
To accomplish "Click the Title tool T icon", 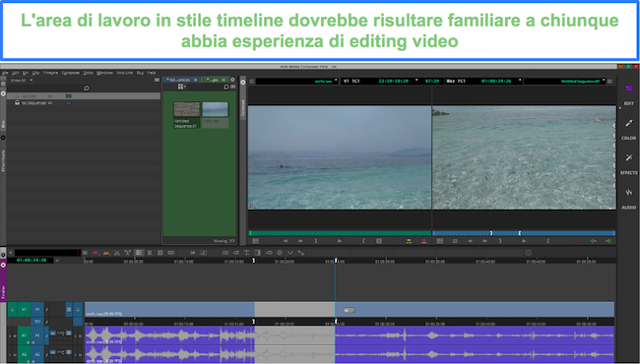I will pos(247,253).
